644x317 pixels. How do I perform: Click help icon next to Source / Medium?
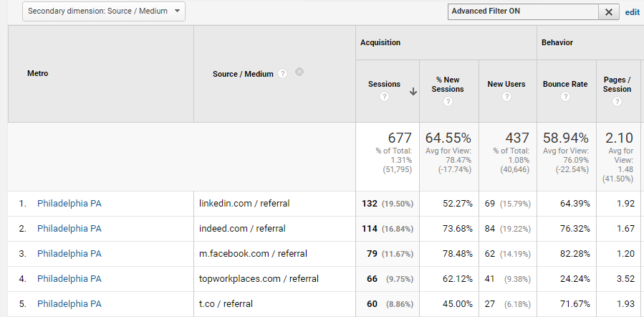[x=283, y=73]
